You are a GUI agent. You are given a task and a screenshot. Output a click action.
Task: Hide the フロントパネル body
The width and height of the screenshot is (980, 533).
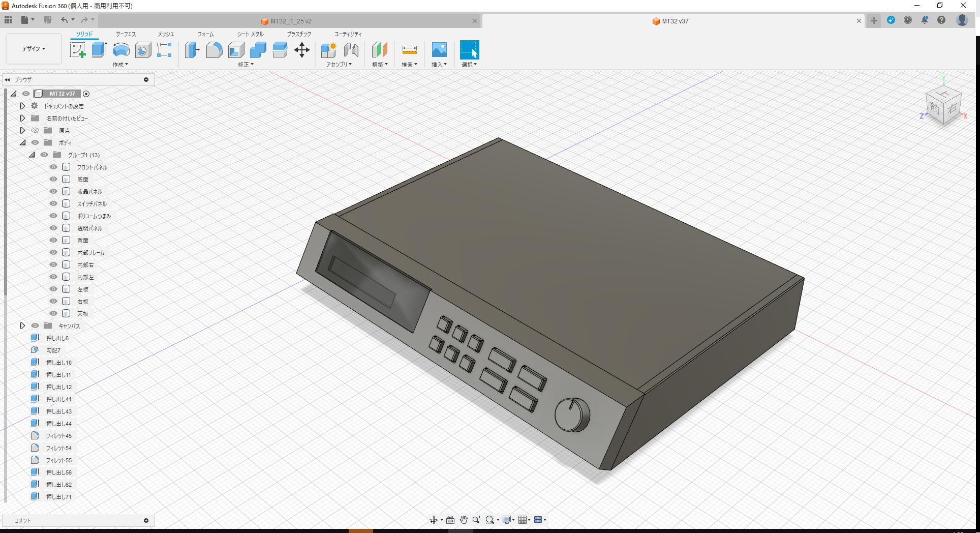click(53, 167)
